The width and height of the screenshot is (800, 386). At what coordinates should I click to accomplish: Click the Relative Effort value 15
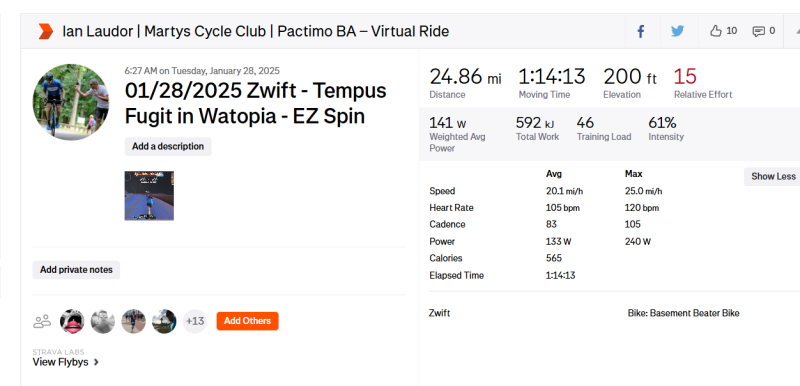click(685, 76)
